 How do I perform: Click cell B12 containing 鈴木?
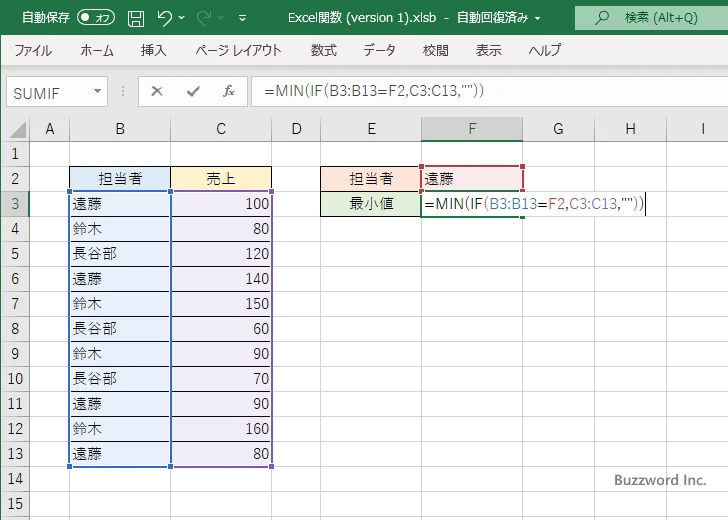point(120,429)
